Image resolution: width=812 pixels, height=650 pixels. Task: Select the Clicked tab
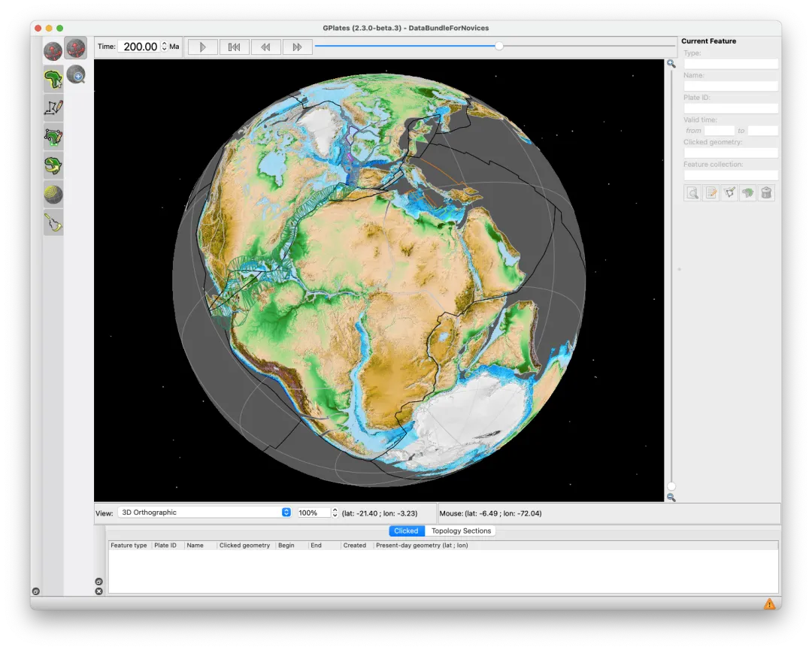point(406,531)
